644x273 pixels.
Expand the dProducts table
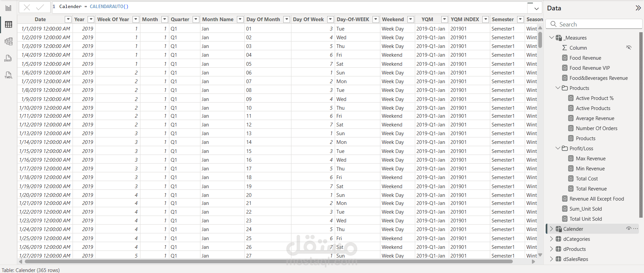551,249
